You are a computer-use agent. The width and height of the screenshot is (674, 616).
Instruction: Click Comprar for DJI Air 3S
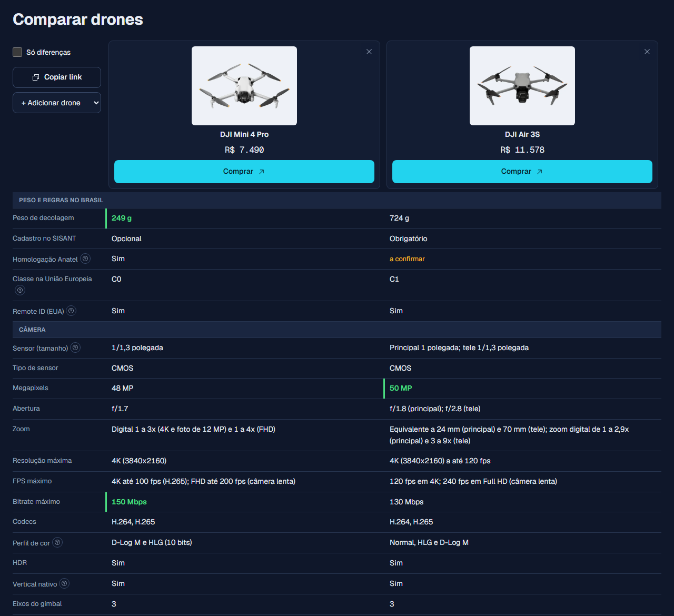(x=522, y=172)
